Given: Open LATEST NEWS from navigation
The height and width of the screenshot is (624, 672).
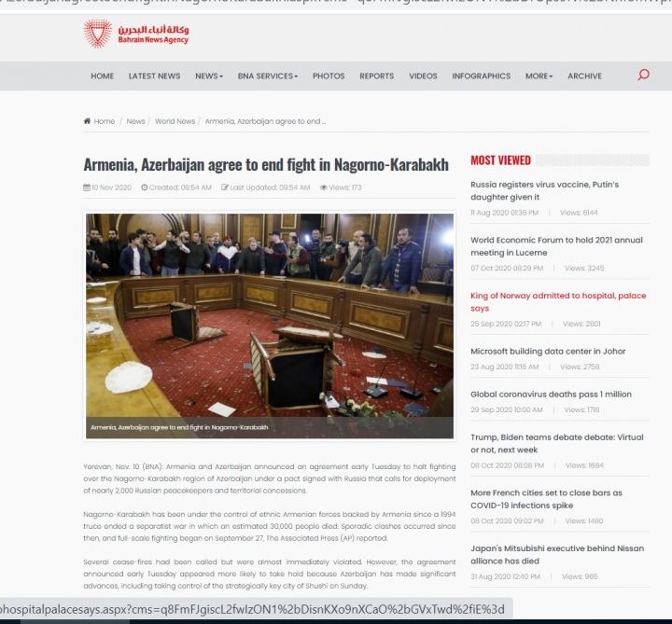Looking at the screenshot, I should [x=154, y=76].
